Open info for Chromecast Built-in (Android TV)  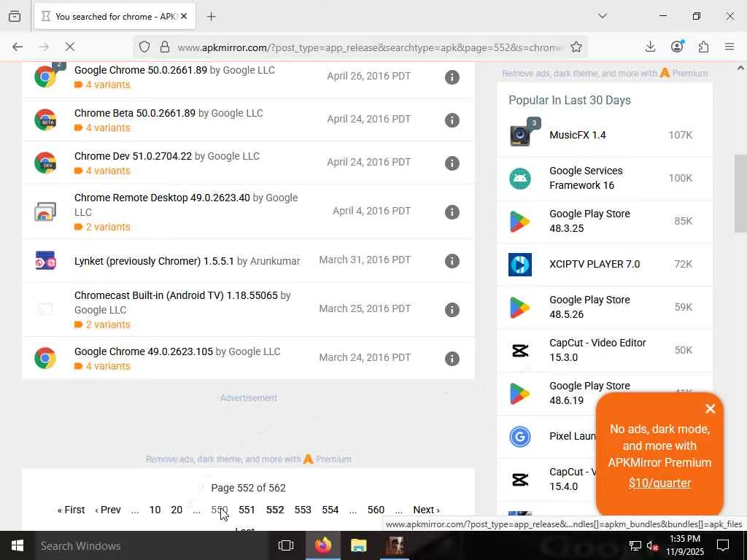(x=452, y=309)
